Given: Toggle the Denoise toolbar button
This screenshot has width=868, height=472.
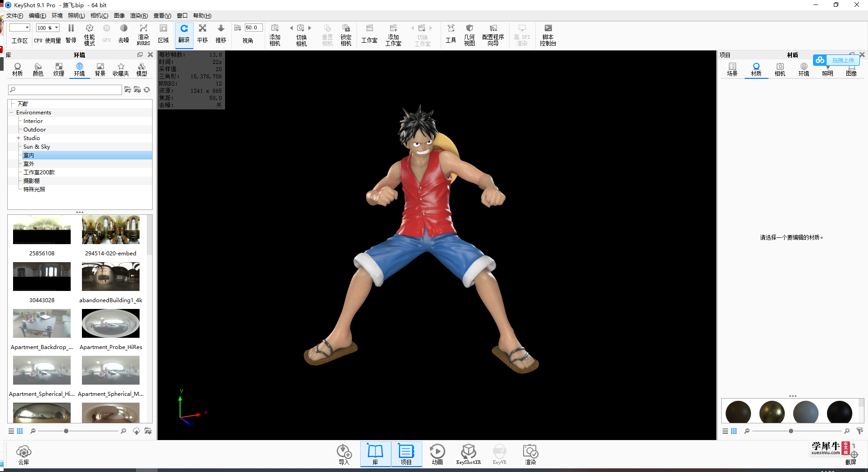Looking at the screenshot, I should coord(124,34).
